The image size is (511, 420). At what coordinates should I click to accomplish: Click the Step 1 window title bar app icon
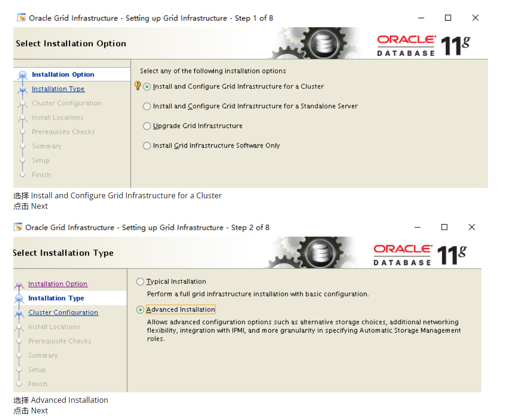click(21, 18)
